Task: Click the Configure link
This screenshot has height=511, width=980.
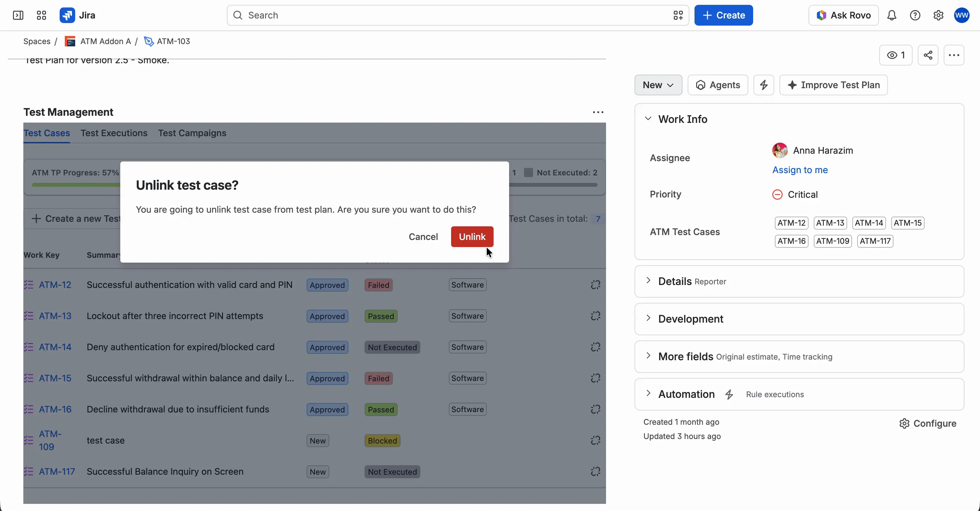Action: [x=927, y=423]
